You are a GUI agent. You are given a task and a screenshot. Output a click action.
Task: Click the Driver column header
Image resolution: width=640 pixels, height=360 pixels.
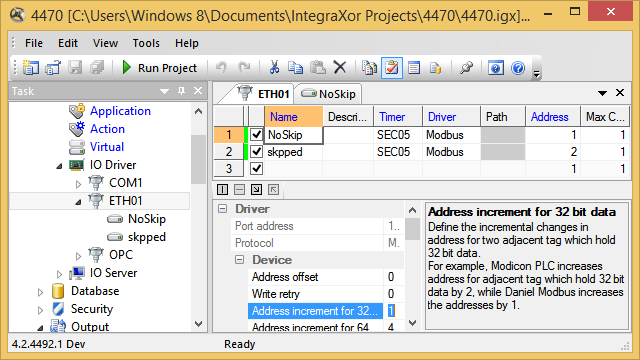pyautogui.click(x=451, y=117)
